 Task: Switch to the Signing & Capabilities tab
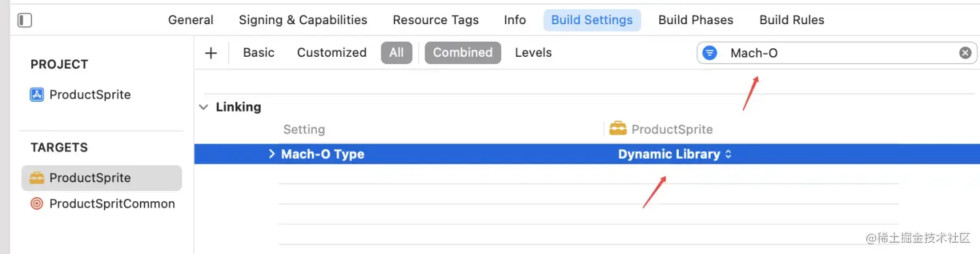tap(303, 20)
